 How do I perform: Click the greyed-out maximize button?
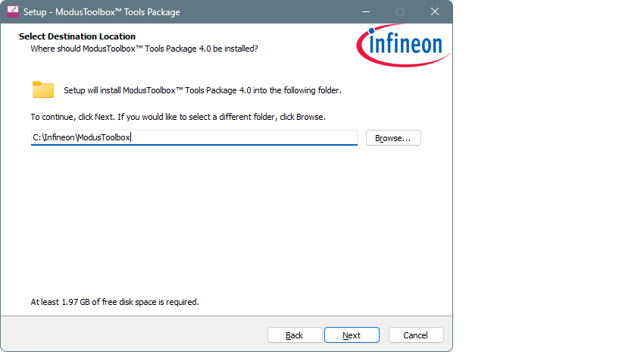pos(400,11)
